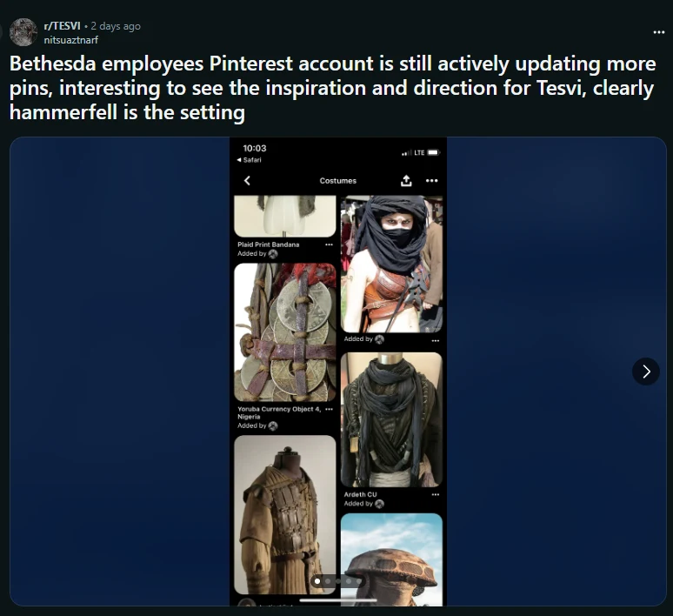Open options for Ardeth CU pin
The width and height of the screenshot is (673, 616).
point(436,494)
